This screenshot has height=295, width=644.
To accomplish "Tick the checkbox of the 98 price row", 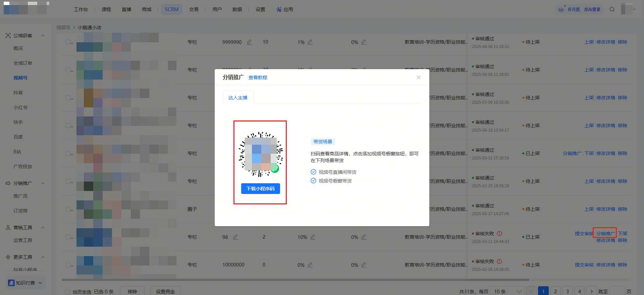I will tap(68, 237).
